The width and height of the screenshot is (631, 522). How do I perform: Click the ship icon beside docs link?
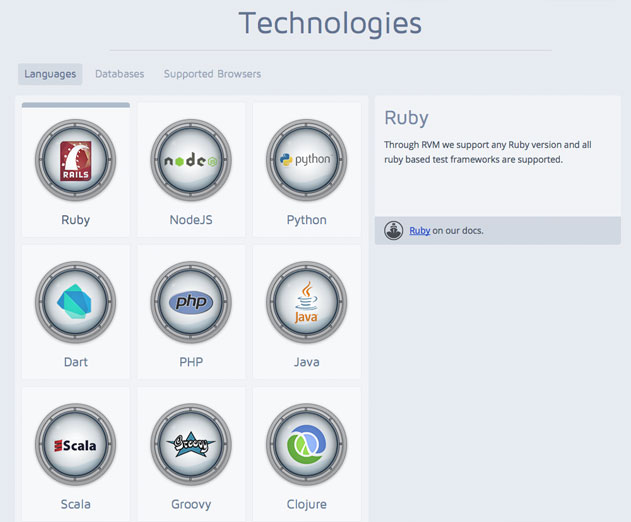(x=393, y=231)
